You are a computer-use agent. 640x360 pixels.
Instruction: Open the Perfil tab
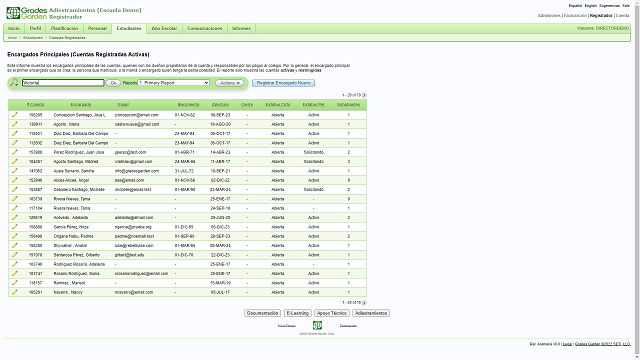(36, 28)
